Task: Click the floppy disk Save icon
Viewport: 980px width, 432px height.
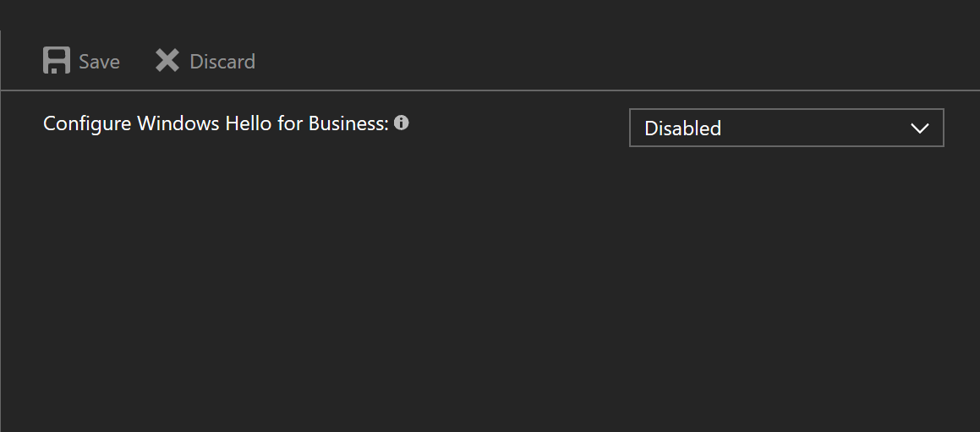Action: tap(56, 61)
